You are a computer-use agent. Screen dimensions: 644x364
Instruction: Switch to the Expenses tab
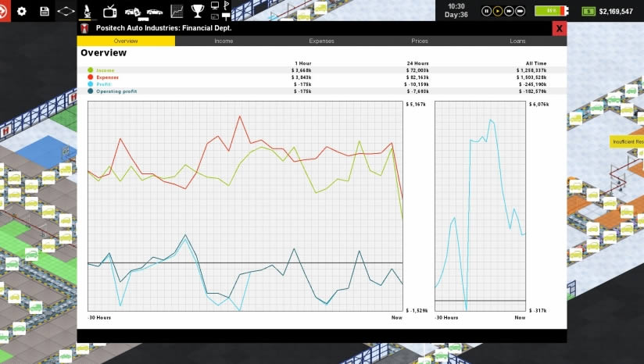[x=321, y=41]
